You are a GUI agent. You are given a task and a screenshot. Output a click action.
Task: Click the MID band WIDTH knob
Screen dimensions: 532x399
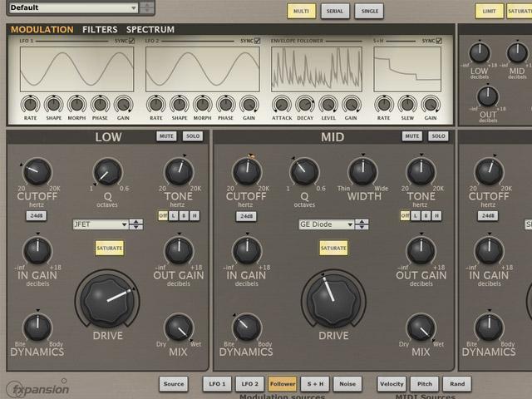(362, 172)
